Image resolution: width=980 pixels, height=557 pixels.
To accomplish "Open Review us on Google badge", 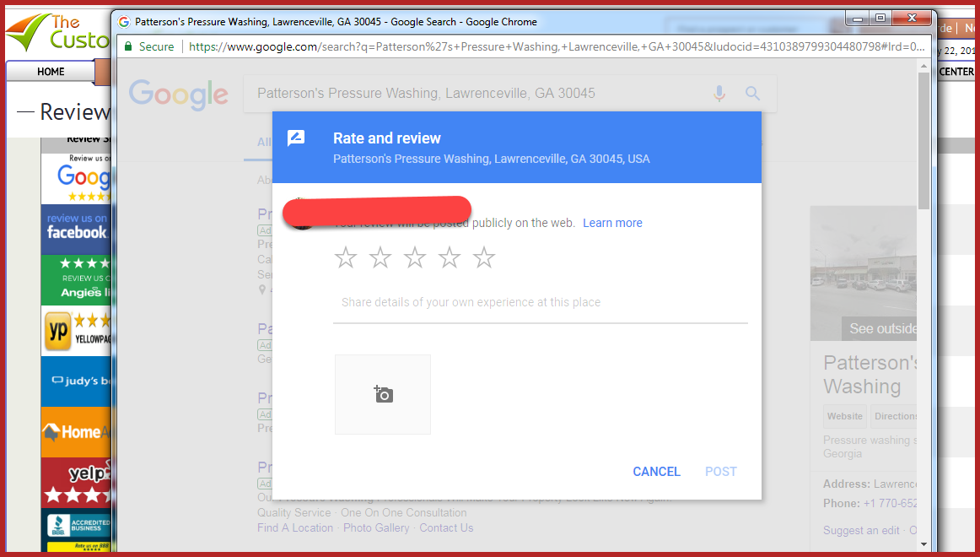I will pyautogui.click(x=76, y=178).
